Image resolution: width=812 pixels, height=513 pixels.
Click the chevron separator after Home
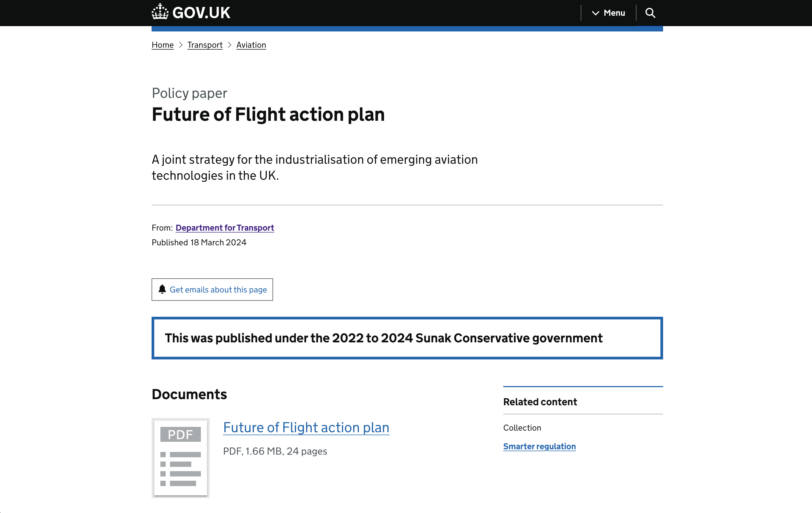(x=181, y=45)
